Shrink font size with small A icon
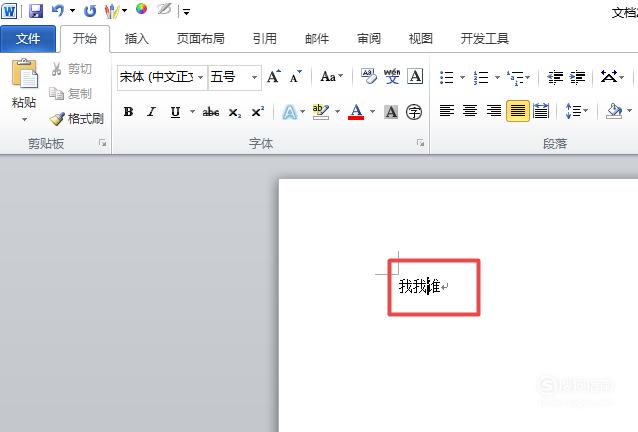Screen dimensions: 638x432 [x=295, y=76]
